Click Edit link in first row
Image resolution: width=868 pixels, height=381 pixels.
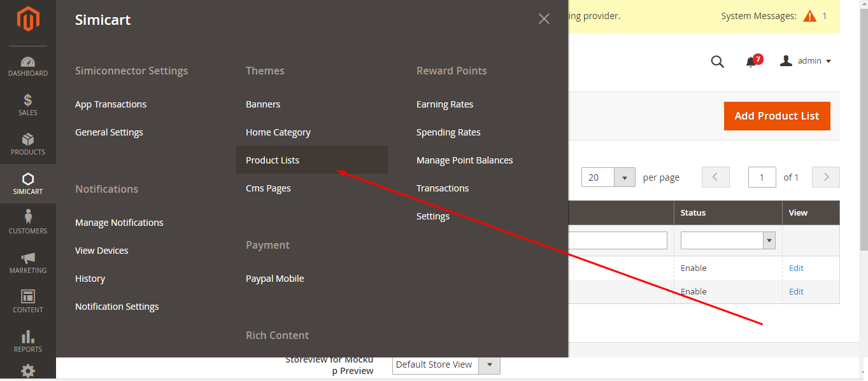(x=796, y=268)
